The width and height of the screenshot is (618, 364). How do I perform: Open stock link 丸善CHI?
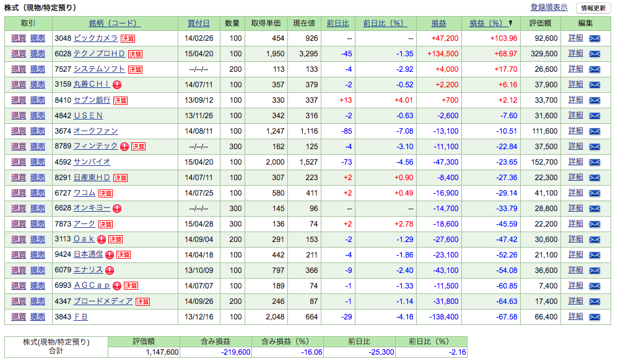coord(92,84)
